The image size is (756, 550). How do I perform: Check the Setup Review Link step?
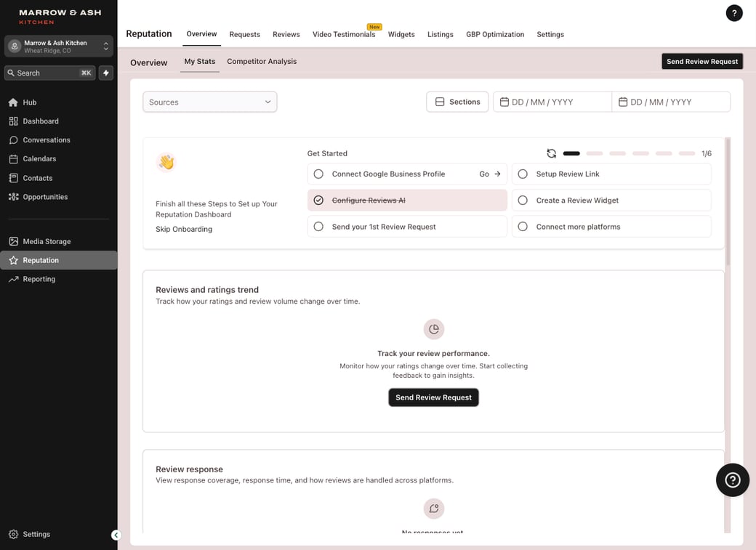pos(523,174)
